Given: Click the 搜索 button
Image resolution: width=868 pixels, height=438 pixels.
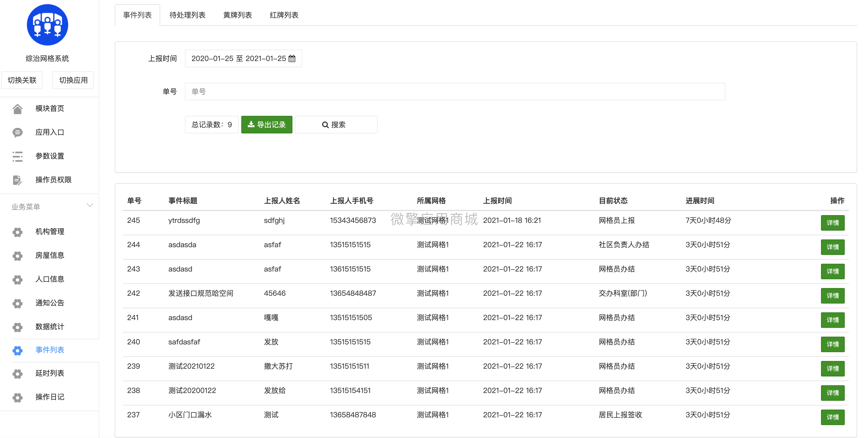Looking at the screenshot, I should coord(336,124).
